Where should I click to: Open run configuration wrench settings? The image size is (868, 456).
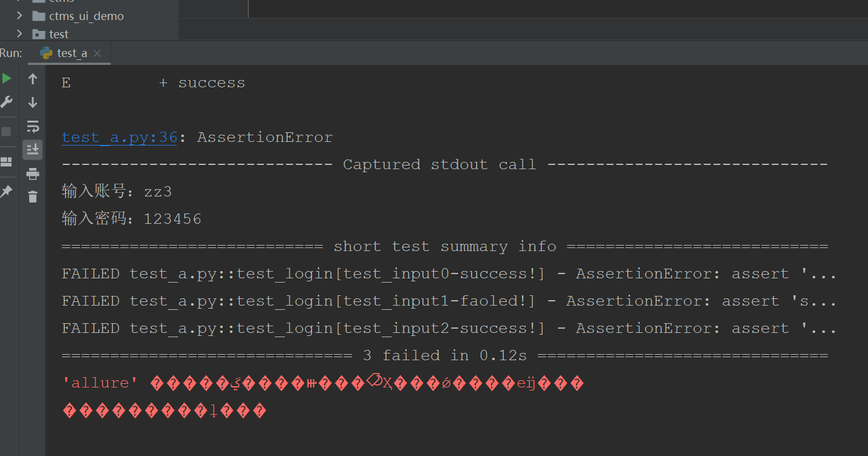click(x=7, y=102)
